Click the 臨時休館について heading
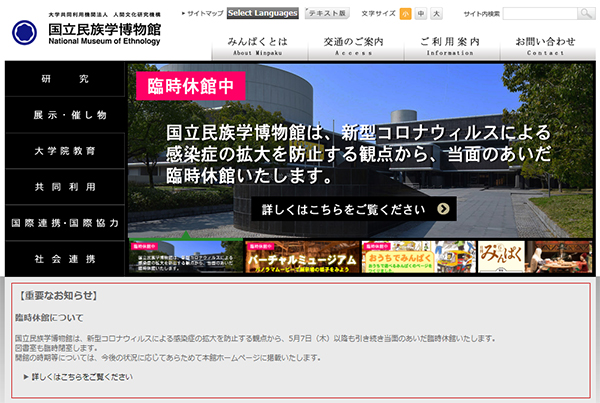 click(x=49, y=318)
